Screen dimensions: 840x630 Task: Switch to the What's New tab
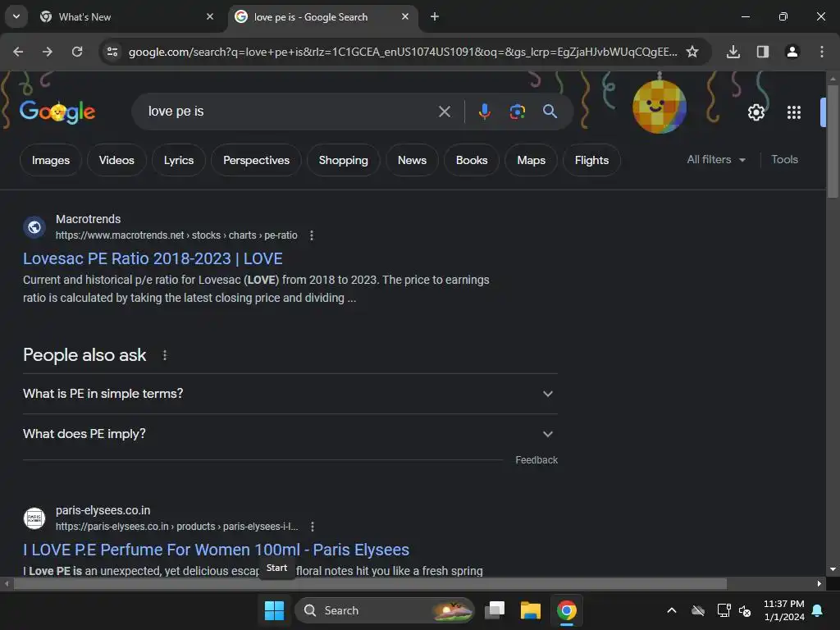tap(127, 16)
